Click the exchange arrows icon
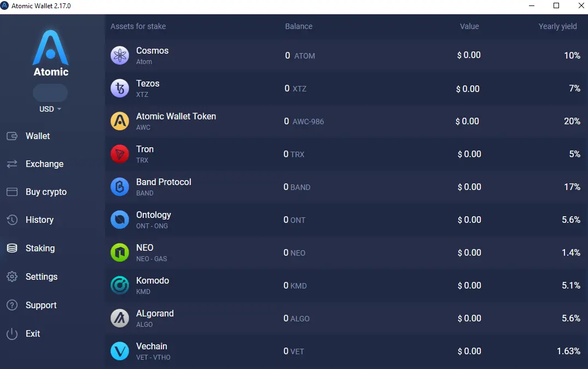The image size is (588, 369). (12, 164)
